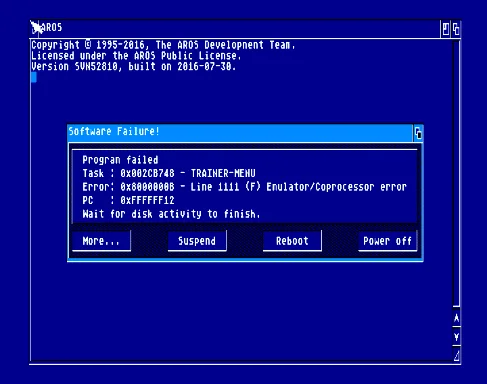
Task: Click the Software Failure! title bar
Action: click(240, 133)
